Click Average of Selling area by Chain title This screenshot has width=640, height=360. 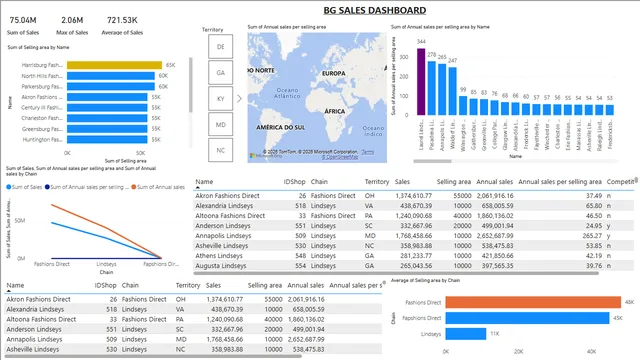click(x=425, y=280)
